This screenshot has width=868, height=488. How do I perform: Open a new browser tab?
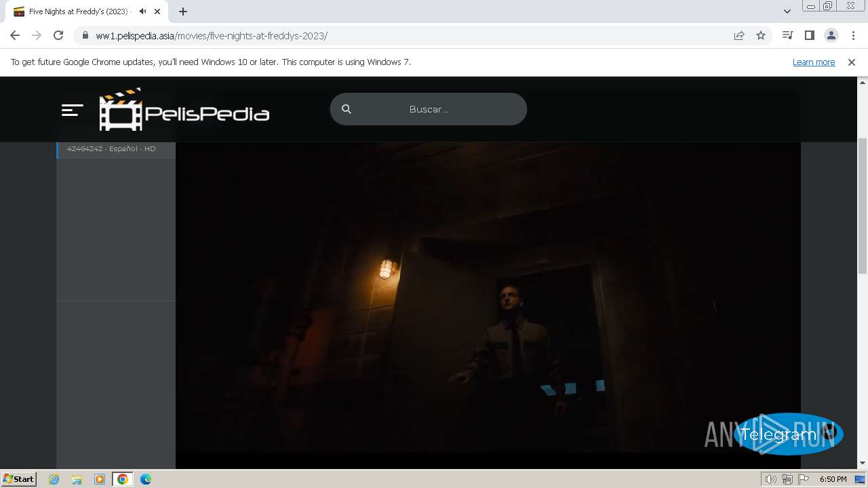tap(182, 12)
